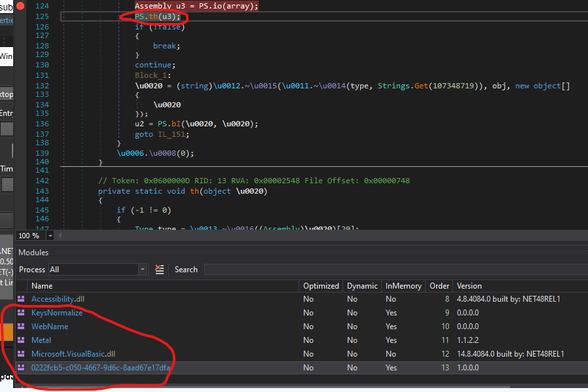Image resolution: width=588 pixels, height=392 pixels.
Task: Click the Metal module icon
Action: point(22,340)
